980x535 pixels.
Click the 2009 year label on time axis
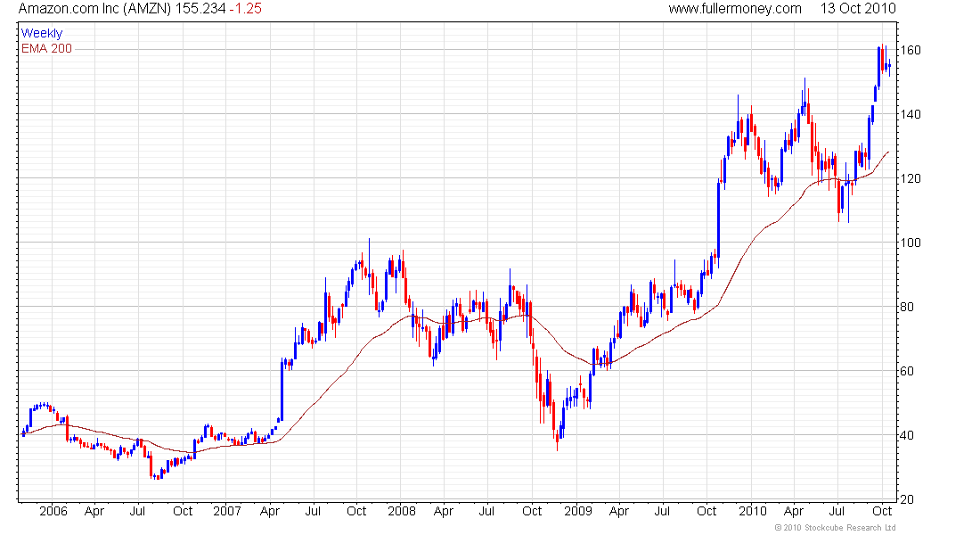click(x=578, y=511)
